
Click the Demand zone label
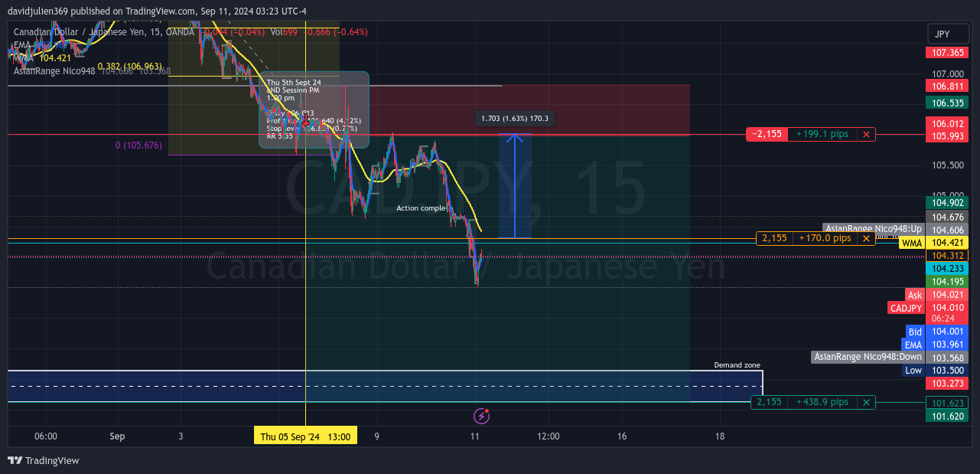pyautogui.click(x=737, y=365)
